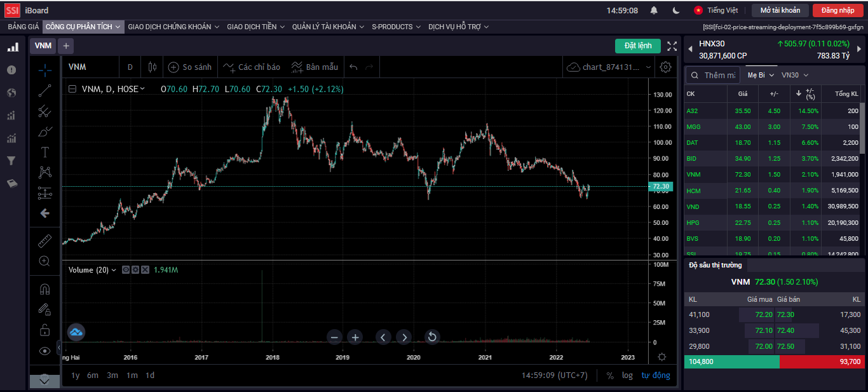Select the Text annotation tool
This screenshot has width=868, height=392.
pyautogui.click(x=44, y=152)
